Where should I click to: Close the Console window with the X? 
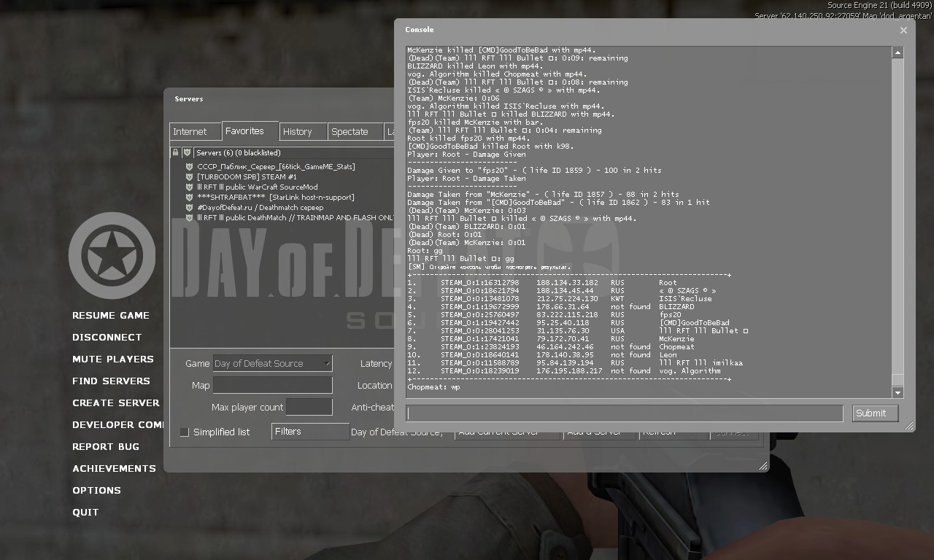(x=903, y=30)
